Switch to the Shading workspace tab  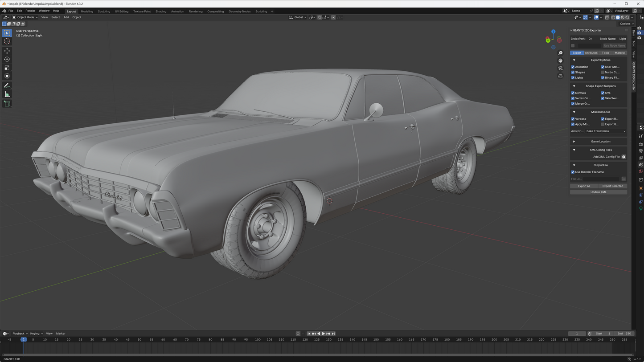pyautogui.click(x=161, y=11)
